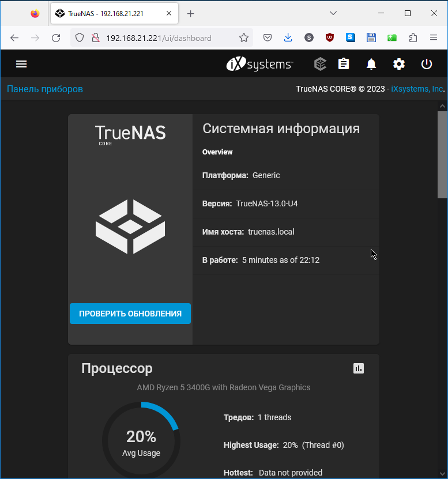Open the Firefox application menu

(x=434, y=38)
